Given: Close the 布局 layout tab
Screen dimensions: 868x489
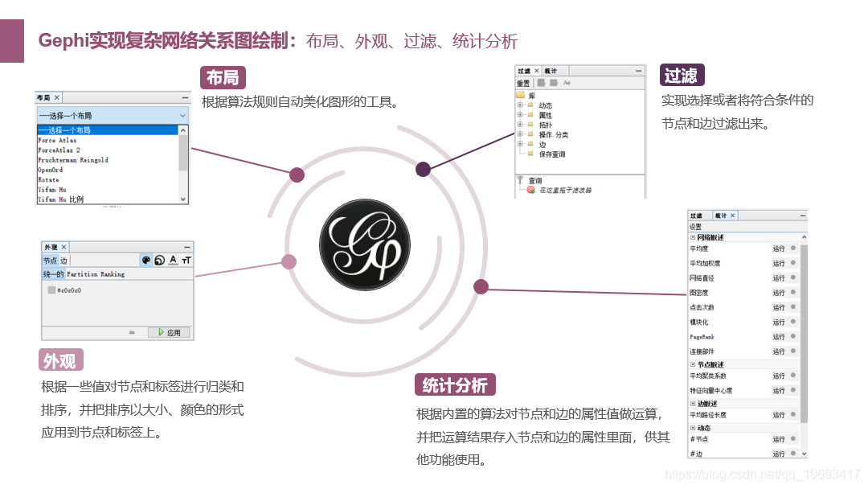Looking at the screenshot, I should point(56,97).
